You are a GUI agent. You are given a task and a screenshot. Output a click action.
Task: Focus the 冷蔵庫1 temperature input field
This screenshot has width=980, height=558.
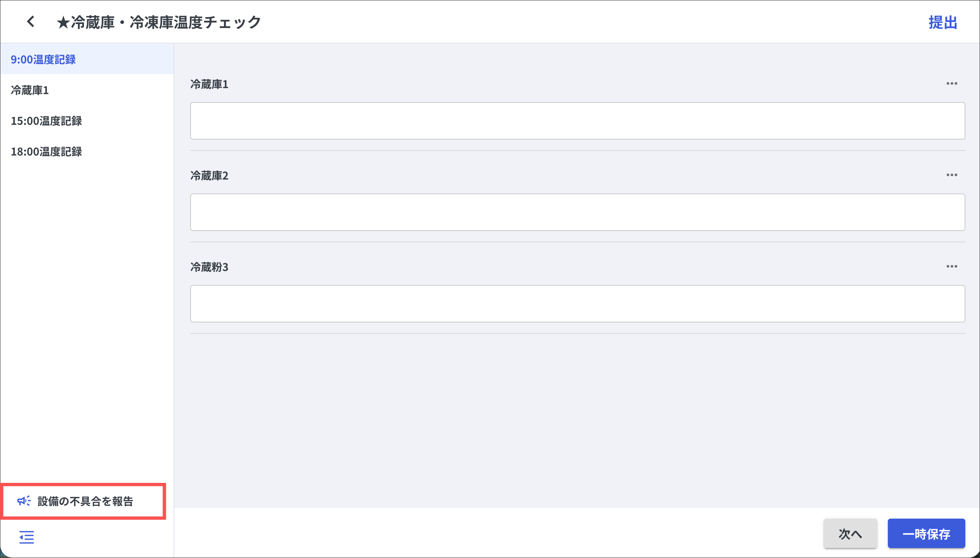(577, 121)
